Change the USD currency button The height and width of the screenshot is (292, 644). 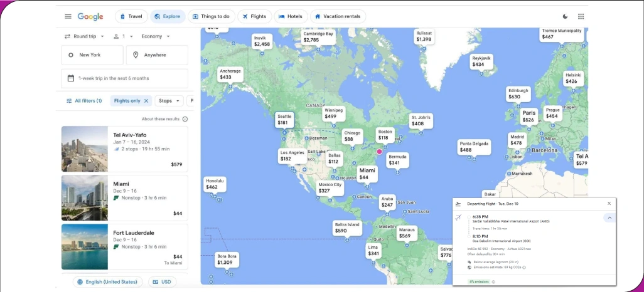click(162, 282)
